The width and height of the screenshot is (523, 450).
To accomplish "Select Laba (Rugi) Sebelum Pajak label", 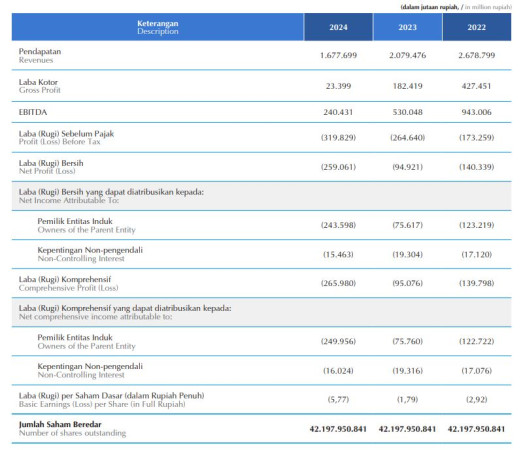I will pyautogui.click(x=66, y=137).
